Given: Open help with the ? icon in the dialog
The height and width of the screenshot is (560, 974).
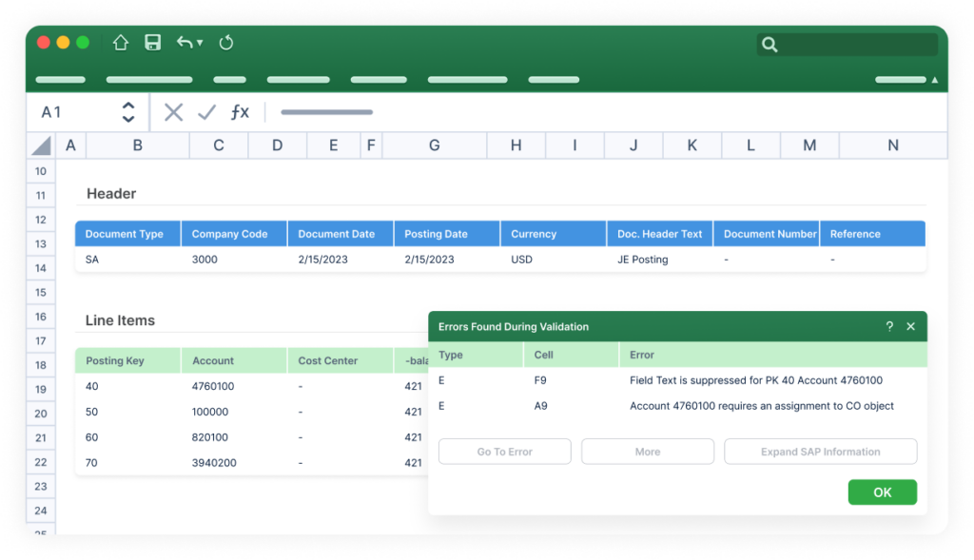Looking at the screenshot, I should (888, 326).
